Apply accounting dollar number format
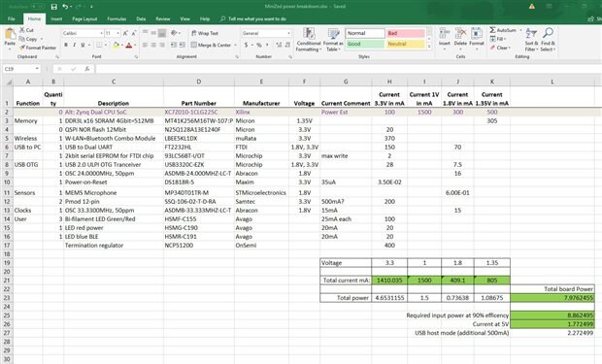602x364 pixels. tap(246, 45)
